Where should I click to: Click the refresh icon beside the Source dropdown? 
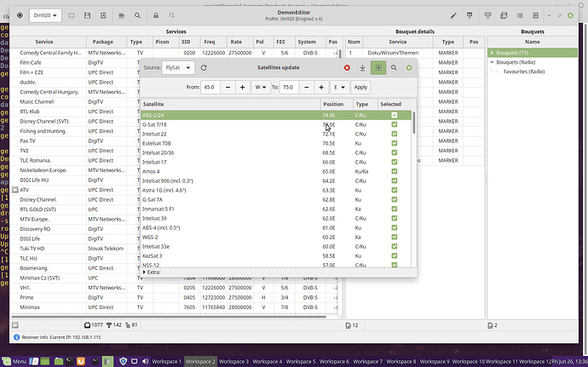204,68
